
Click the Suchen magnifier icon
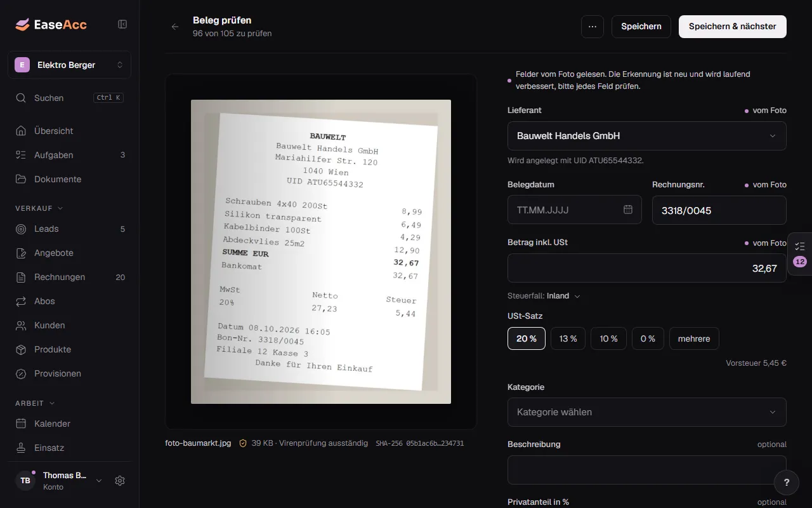point(22,98)
